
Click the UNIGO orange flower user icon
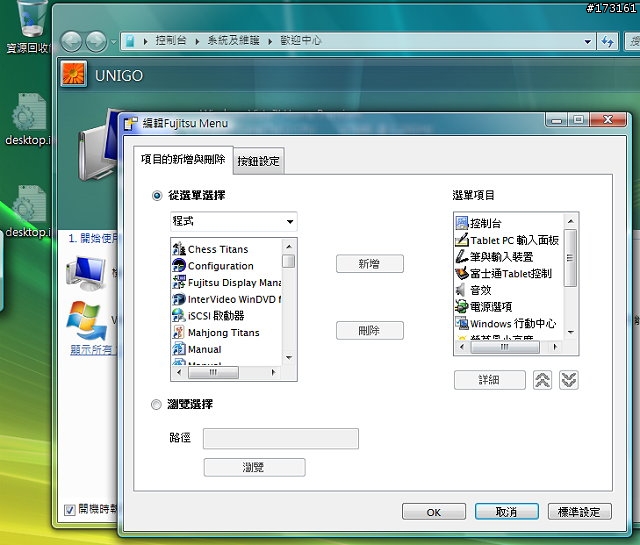[74, 74]
